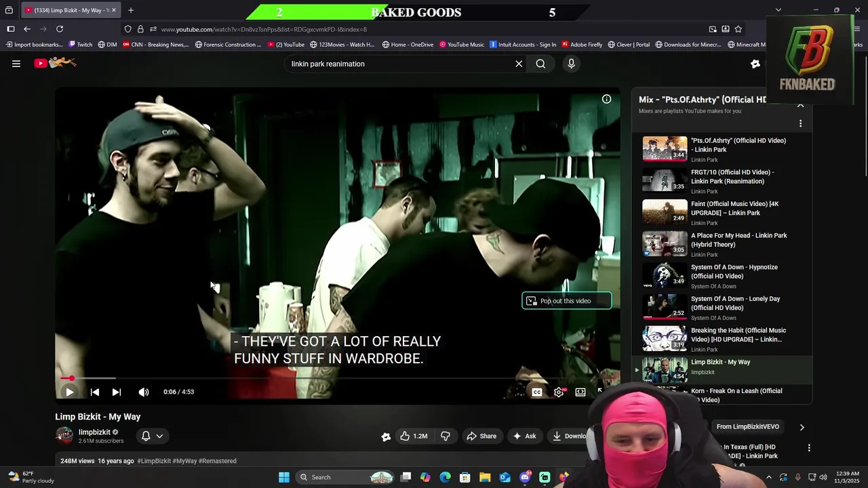Select System Of A Down Hypnotize video

(x=722, y=276)
